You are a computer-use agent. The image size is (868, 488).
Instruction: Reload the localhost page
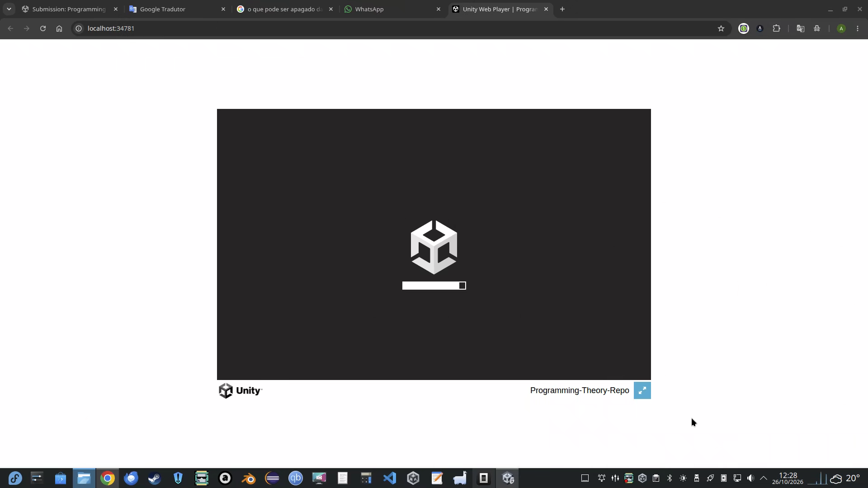(x=42, y=28)
